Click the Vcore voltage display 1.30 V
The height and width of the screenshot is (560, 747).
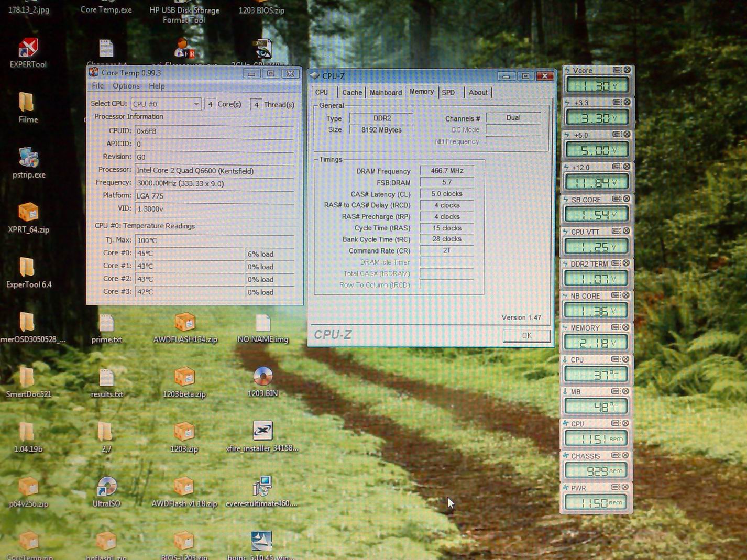(597, 85)
